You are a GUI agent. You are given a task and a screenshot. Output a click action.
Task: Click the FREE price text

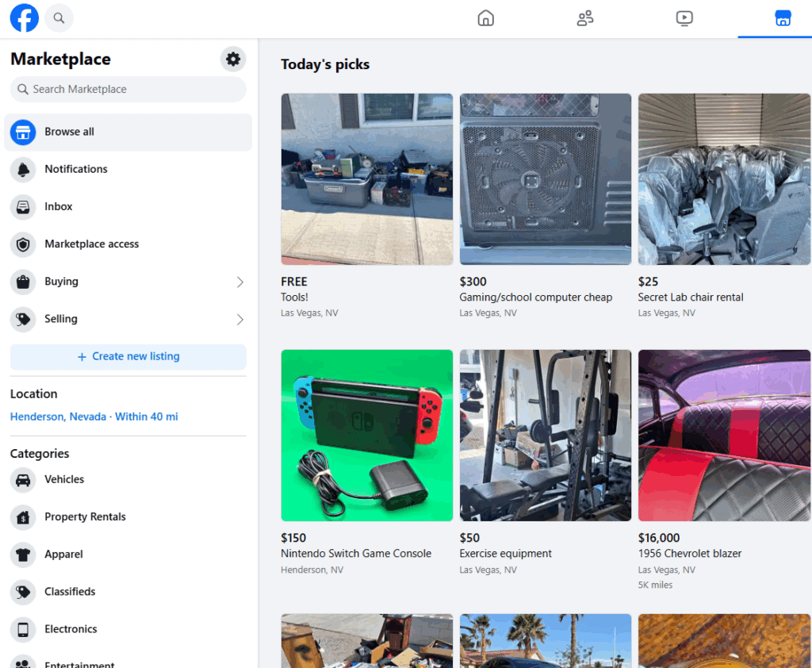294,282
